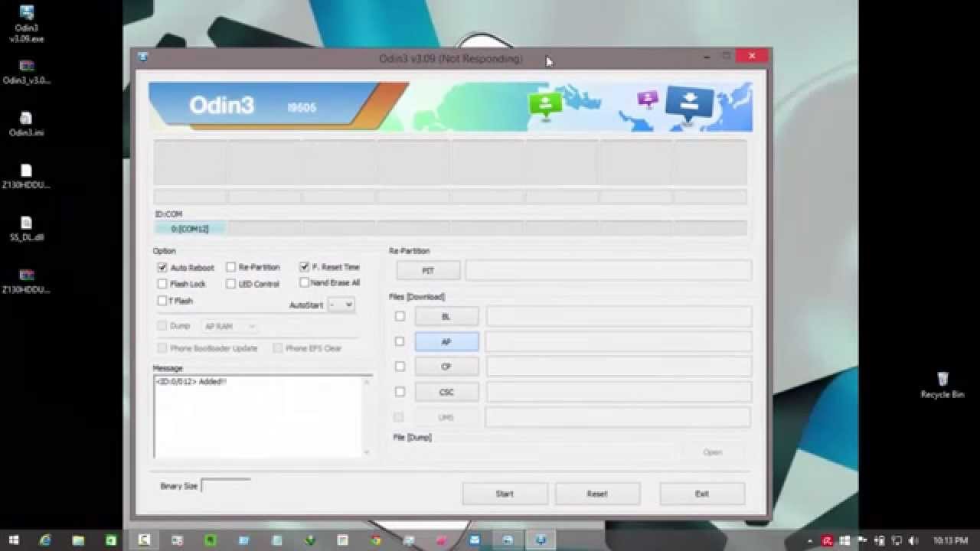Select the Odin3.ini file on desktop
This screenshot has height=551, width=980.
coord(26,124)
